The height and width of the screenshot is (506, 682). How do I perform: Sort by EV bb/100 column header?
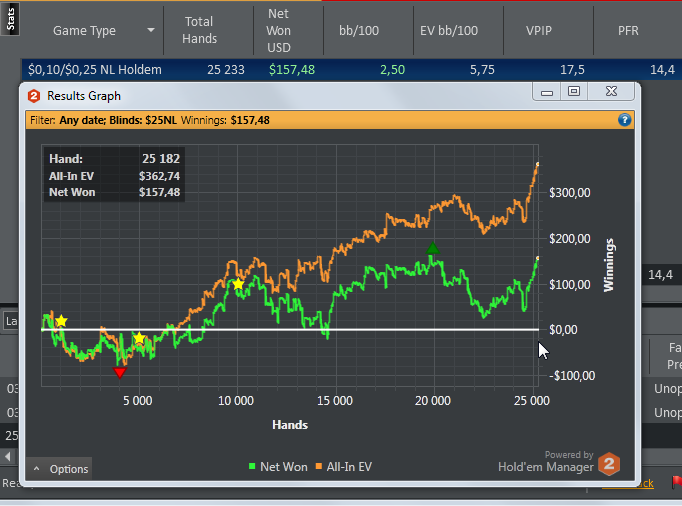449,30
